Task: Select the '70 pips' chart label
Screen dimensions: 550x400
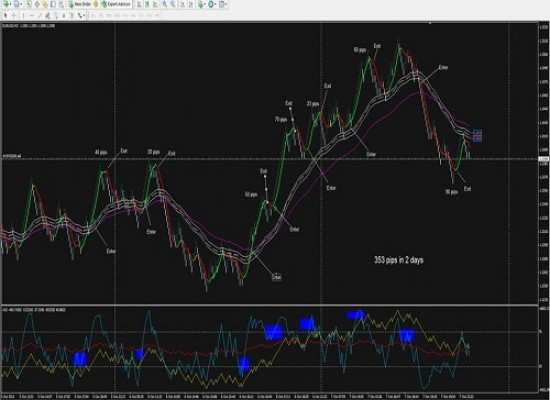Action: pos(281,120)
